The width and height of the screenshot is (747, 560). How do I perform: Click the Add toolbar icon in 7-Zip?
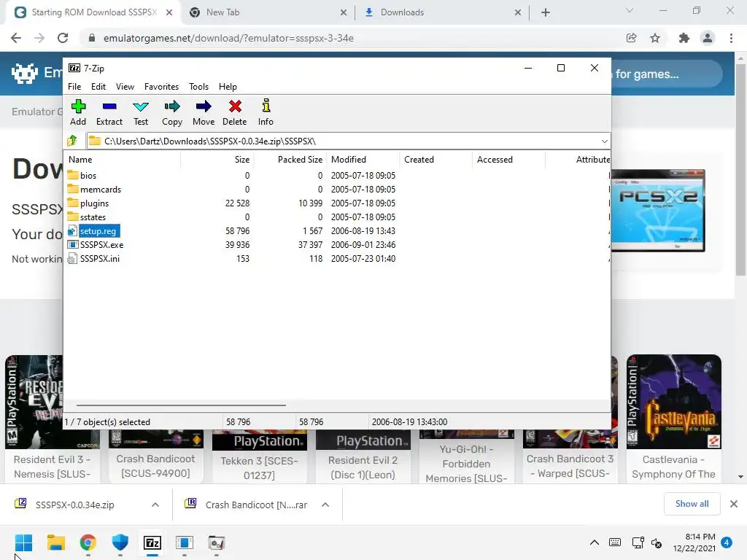click(78, 112)
